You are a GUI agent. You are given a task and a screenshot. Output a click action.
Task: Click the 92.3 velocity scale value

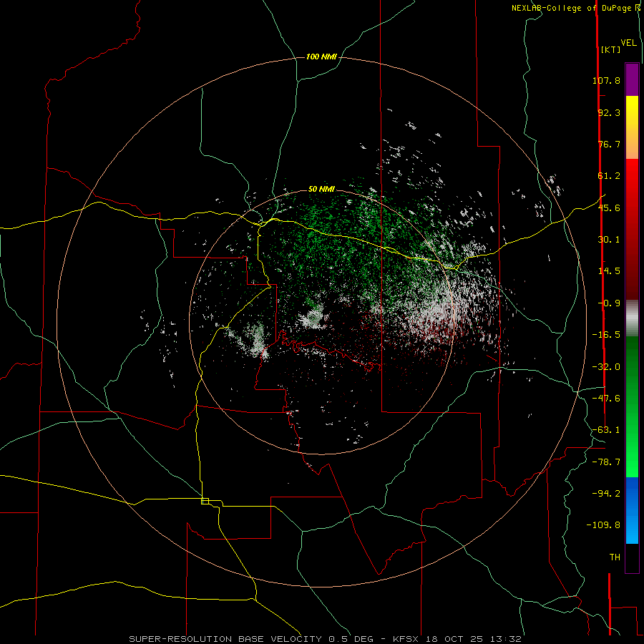[x=609, y=112]
